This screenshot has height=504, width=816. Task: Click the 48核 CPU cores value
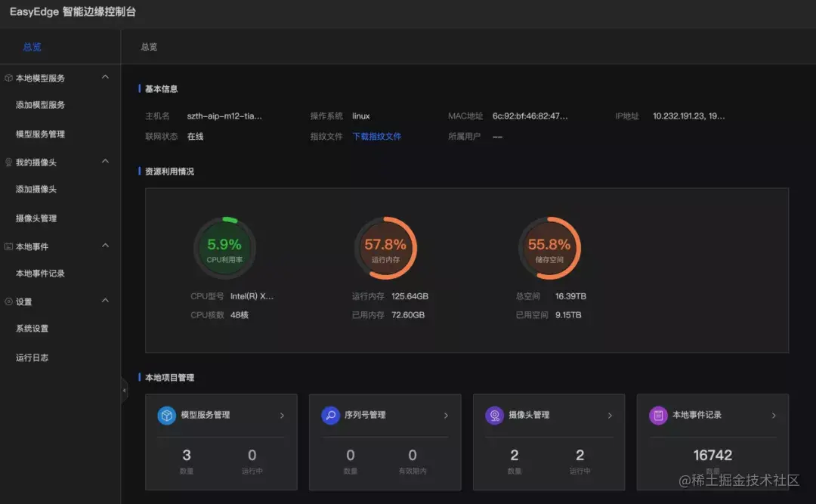point(239,315)
